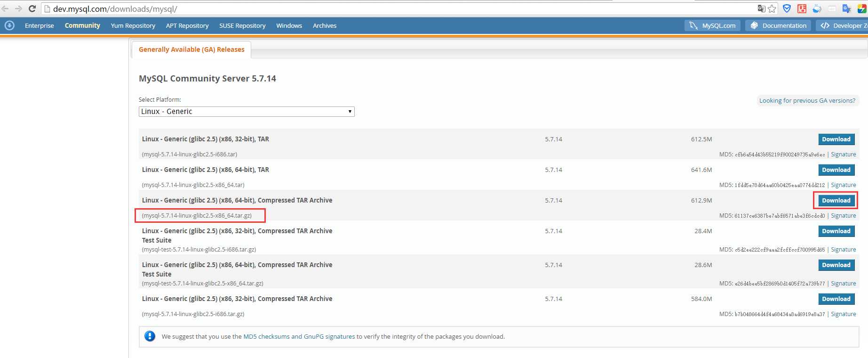Open Signature link for test x86_64.tar.gz row

pyautogui.click(x=844, y=284)
